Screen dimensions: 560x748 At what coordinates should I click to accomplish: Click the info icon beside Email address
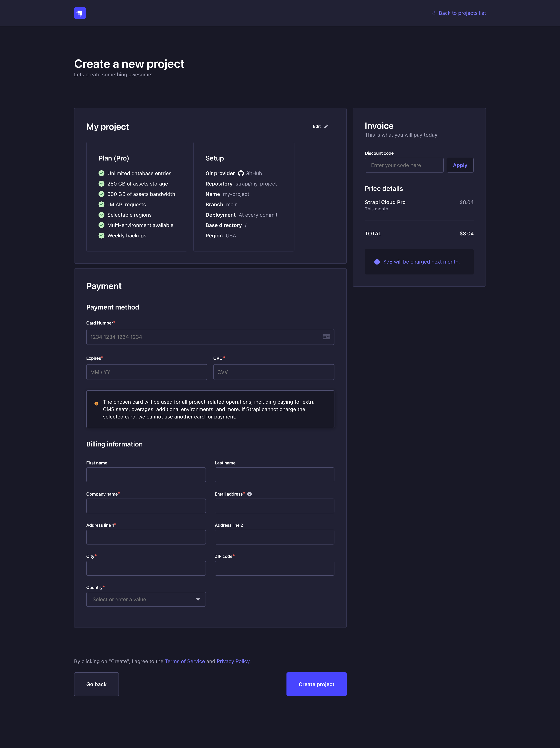249,494
